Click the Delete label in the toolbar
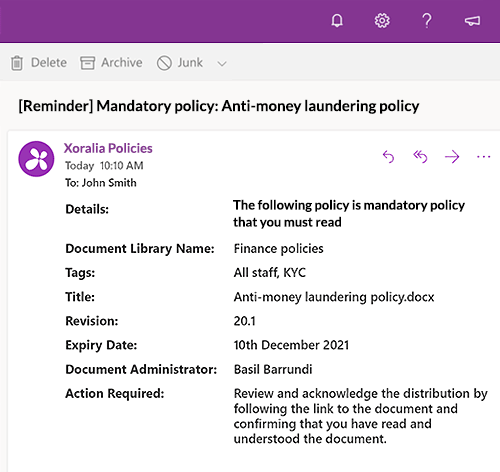Viewport: 500px width, 472px height. [49, 63]
